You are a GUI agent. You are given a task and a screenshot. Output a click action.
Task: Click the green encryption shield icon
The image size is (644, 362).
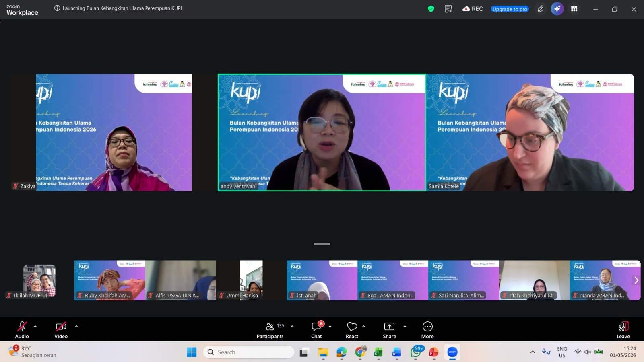(431, 9)
